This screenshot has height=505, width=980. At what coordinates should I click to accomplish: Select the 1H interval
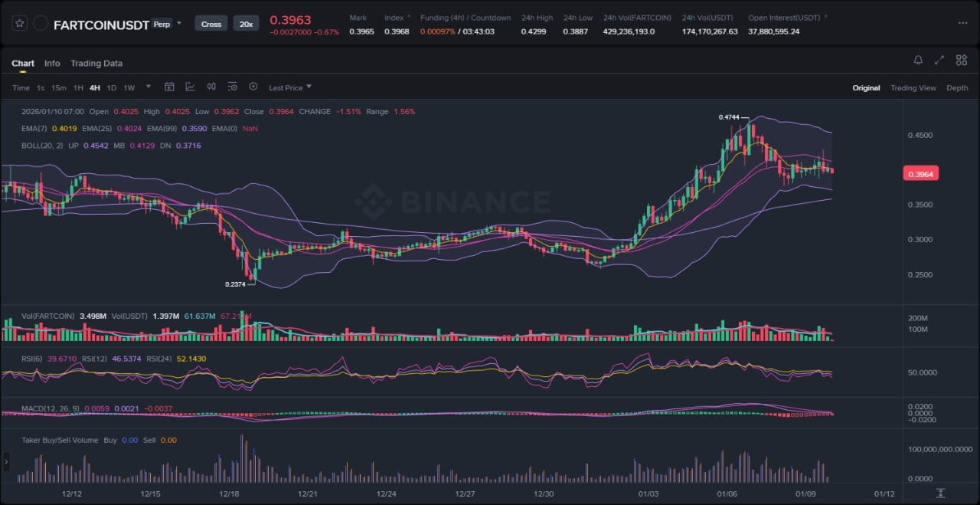tap(78, 87)
